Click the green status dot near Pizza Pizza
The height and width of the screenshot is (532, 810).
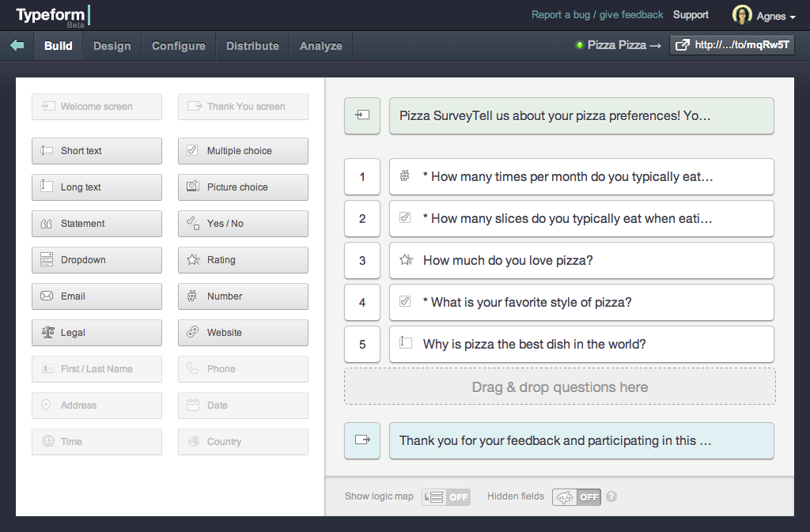tap(579, 45)
